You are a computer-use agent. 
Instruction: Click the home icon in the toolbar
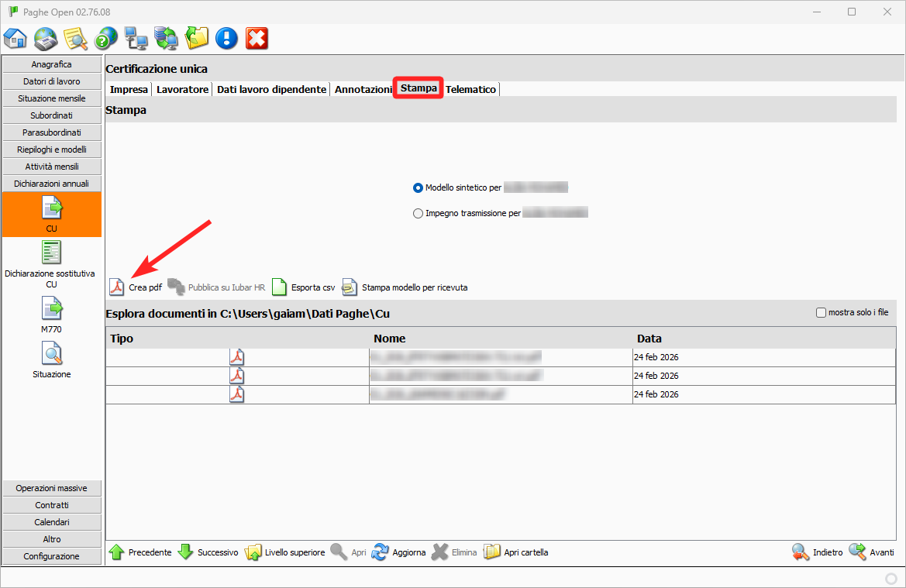point(16,38)
